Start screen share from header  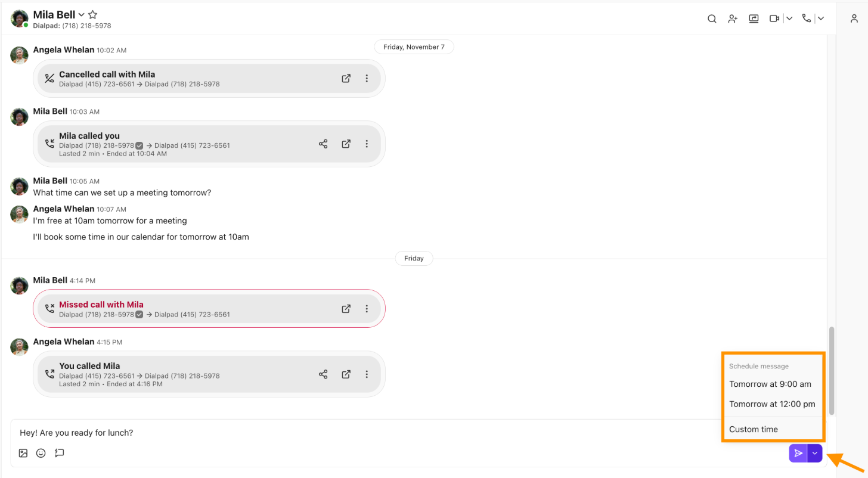(x=754, y=18)
